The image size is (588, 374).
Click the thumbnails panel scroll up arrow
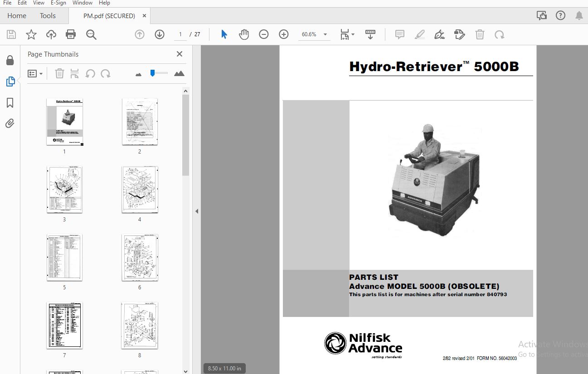click(186, 91)
